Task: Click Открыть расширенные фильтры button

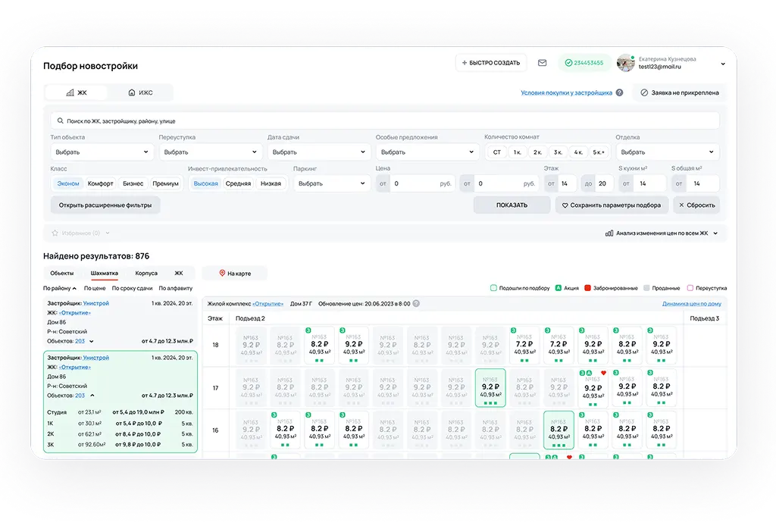Action: coord(105,205)
